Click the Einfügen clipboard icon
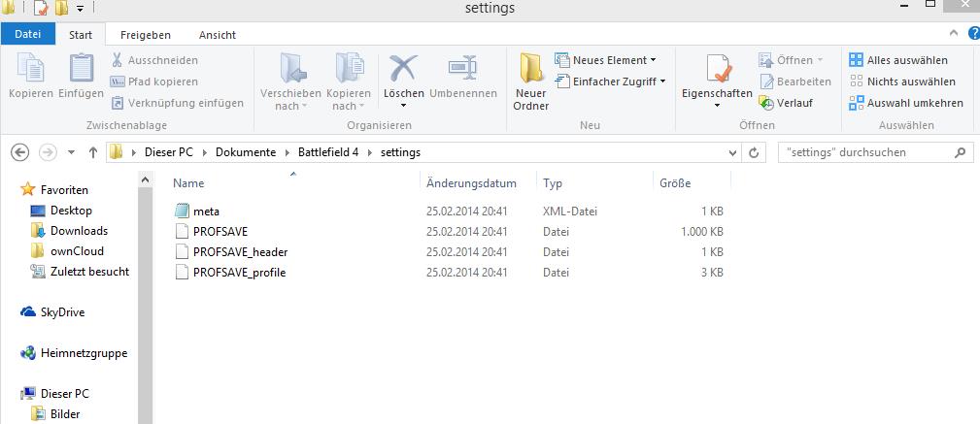This screenshot has height=424, width=980. coord(81,70)
